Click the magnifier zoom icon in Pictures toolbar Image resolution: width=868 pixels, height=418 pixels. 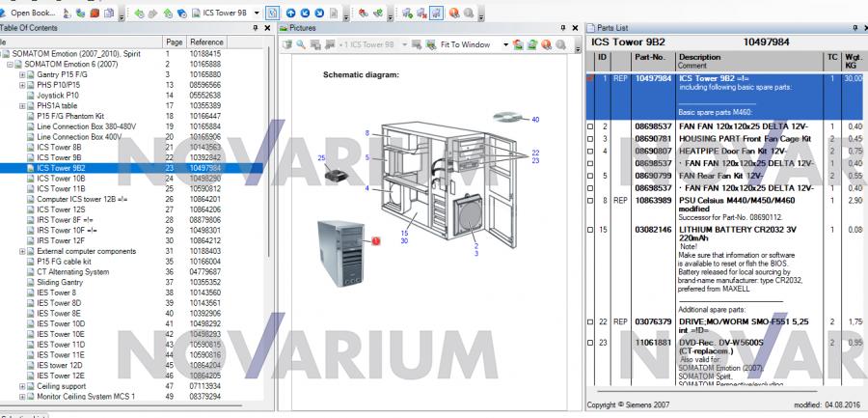coord(299,44)
